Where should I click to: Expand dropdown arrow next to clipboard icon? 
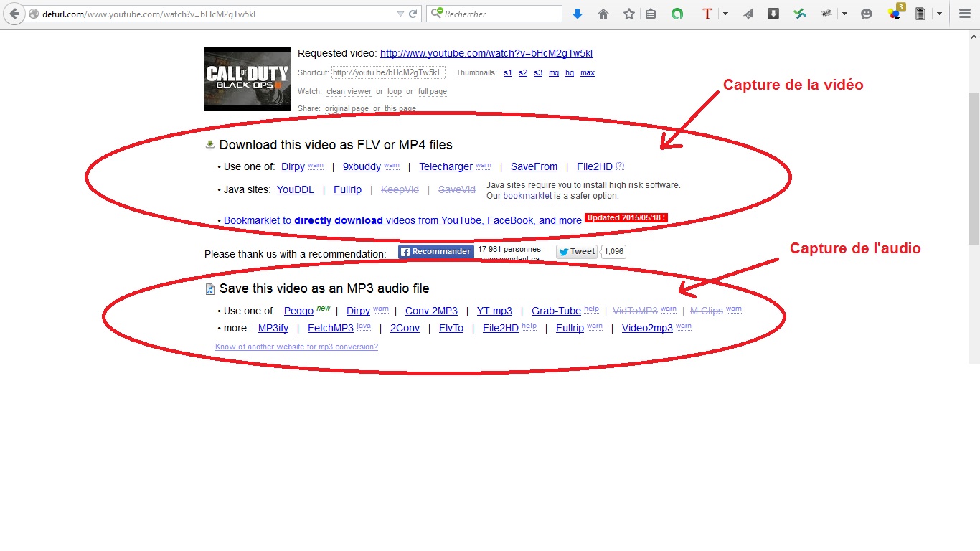point(939,14)
